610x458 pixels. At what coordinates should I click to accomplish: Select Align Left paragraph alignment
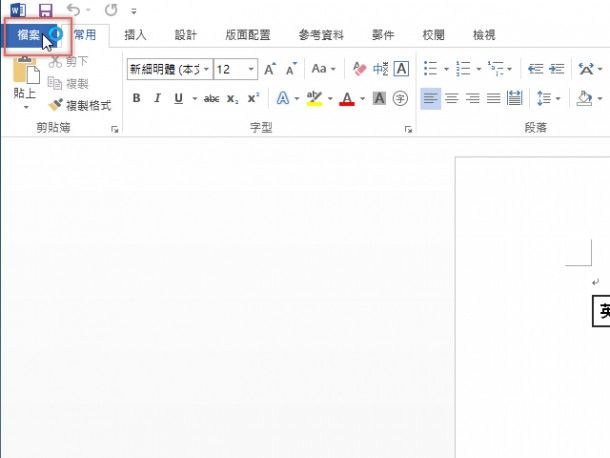click(x=430, y=98)
